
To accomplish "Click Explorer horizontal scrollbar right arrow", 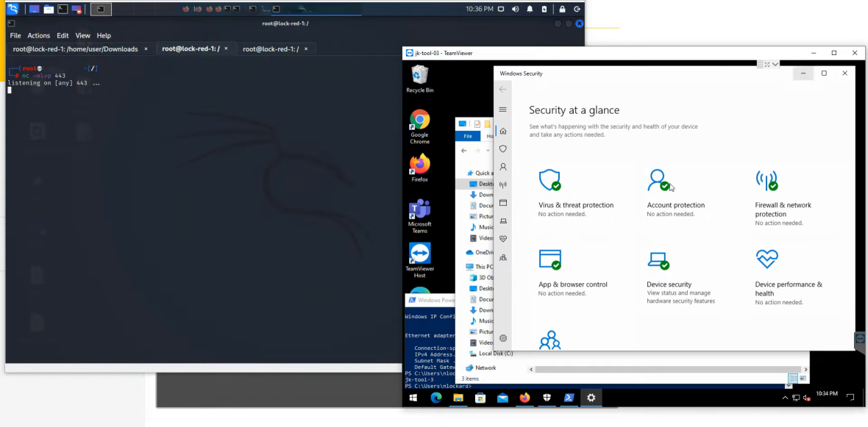I will pyautogui.click(x=804, y=369).
